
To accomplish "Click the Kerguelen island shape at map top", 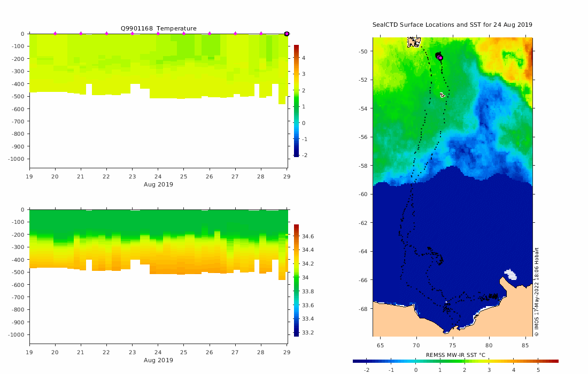I will point(414,42).
